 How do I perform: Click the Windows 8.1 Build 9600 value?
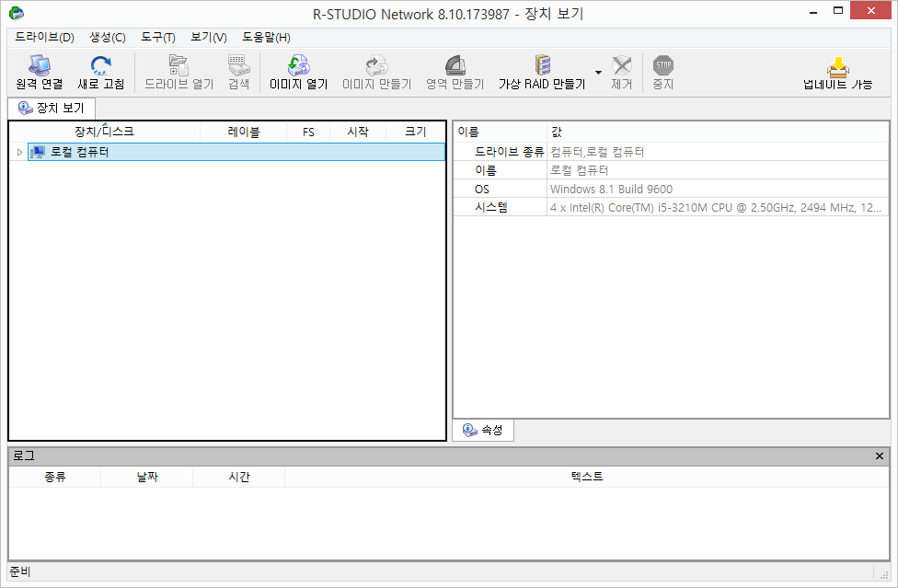611,189
